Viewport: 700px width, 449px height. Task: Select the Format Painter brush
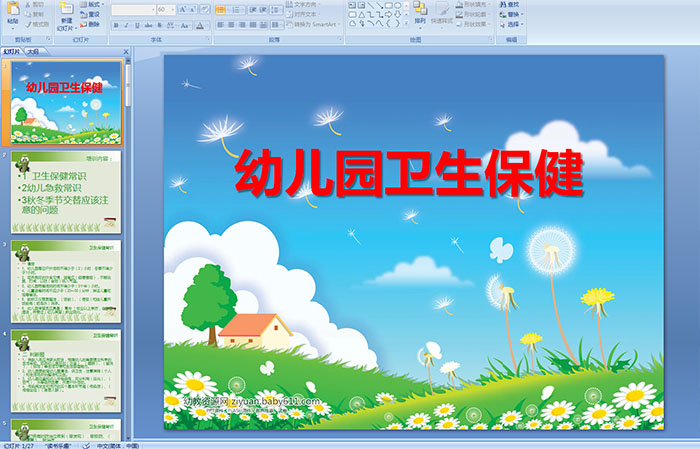pos(28,24)
